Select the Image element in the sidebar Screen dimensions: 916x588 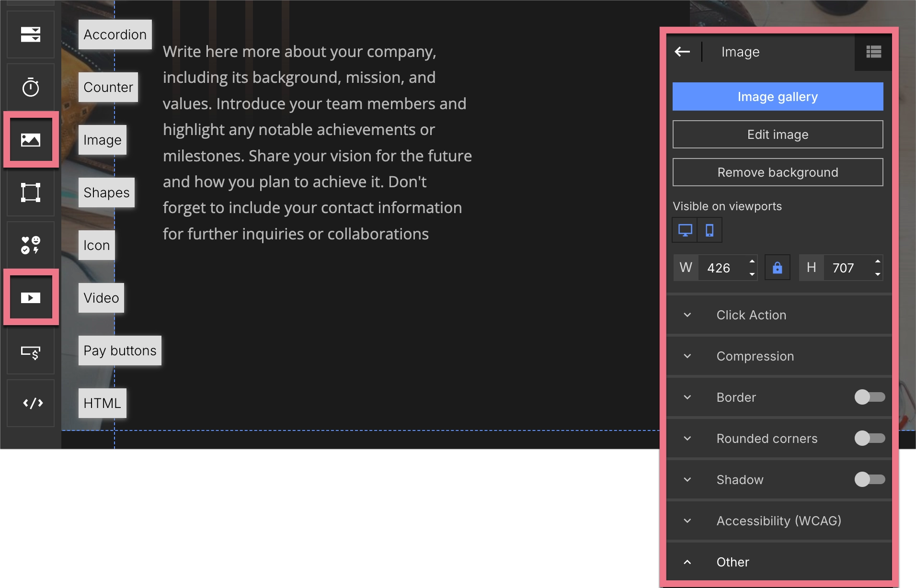tap(30, 139)
